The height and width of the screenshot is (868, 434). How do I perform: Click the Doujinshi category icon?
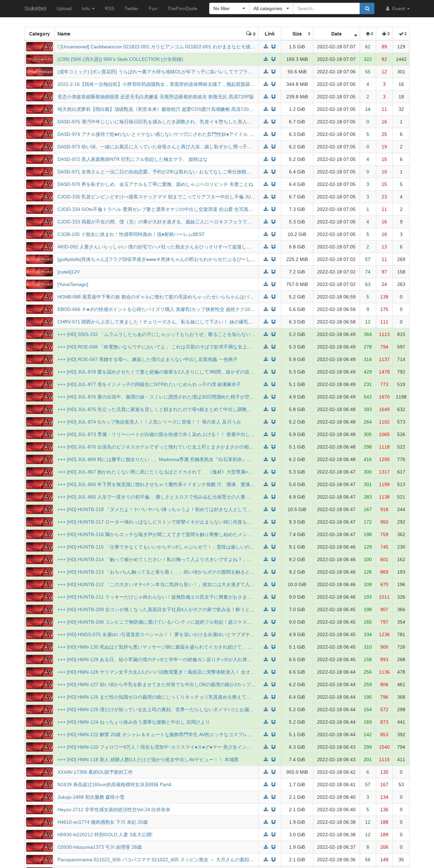click(x=40, y=59)
